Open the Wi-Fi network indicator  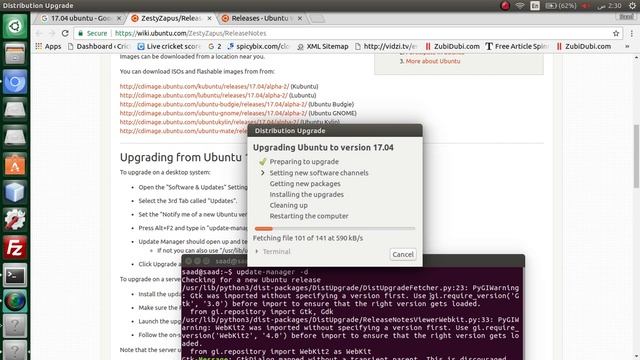pyautogui.click(x=520, y=6)
